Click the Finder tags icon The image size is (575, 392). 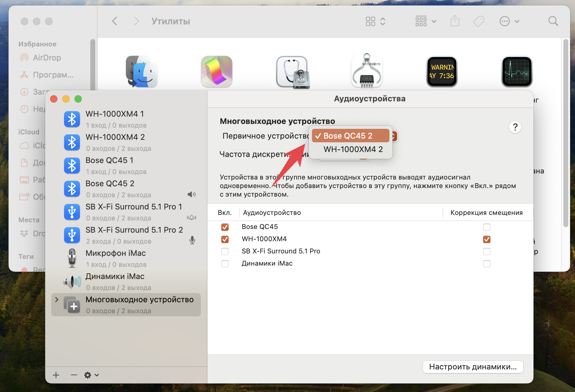pos(479,21)
